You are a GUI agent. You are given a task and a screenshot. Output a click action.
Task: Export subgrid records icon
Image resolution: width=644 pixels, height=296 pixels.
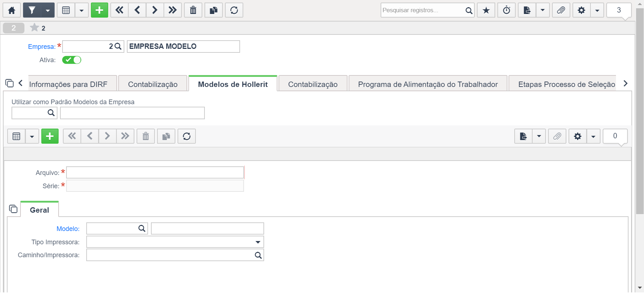click(x=523, y=136)
